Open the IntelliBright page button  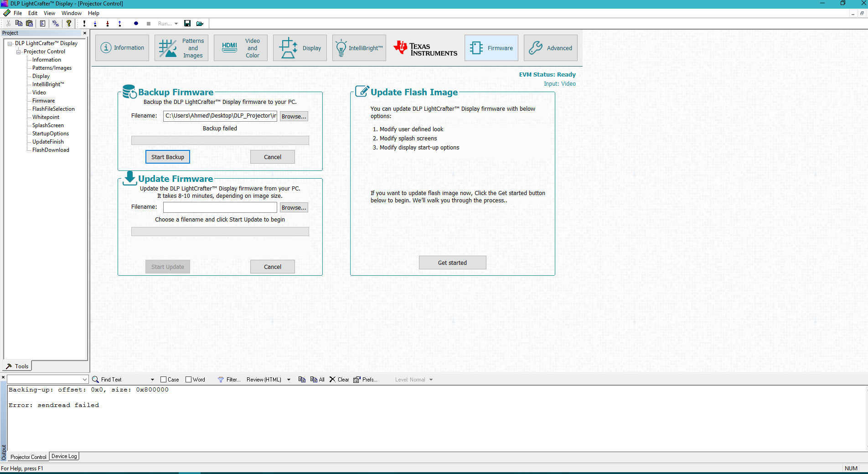click(x=359, y=48)
